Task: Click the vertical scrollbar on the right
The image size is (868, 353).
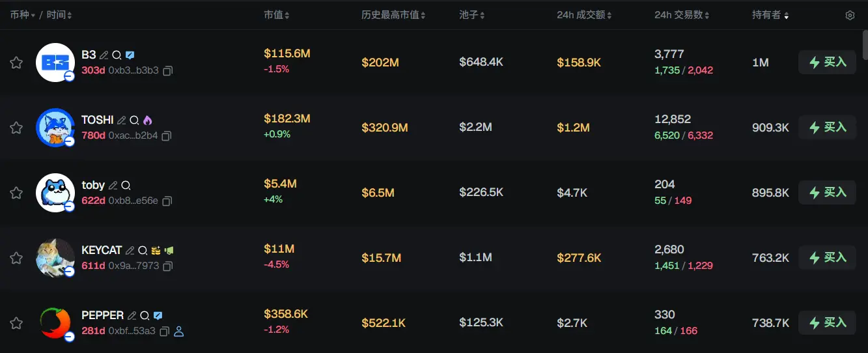Action: (x=864, y=46)
